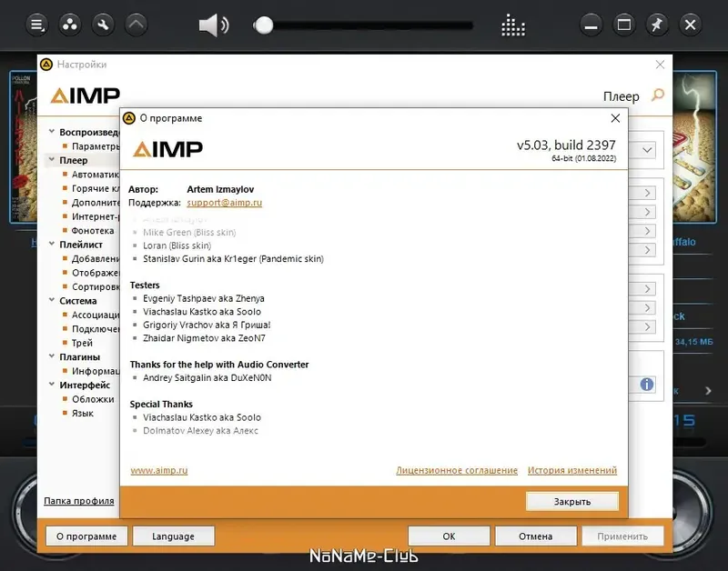Pin player on top with pin icon
Image resolution: width=728 pixels, height=571 pixels.
click(x=656, y=25)
